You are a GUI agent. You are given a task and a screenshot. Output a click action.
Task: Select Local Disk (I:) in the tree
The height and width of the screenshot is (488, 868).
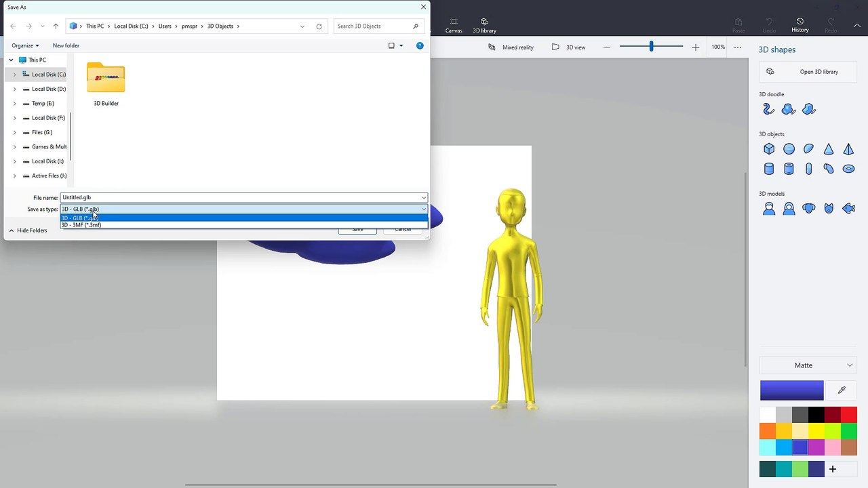coord(47,161)
